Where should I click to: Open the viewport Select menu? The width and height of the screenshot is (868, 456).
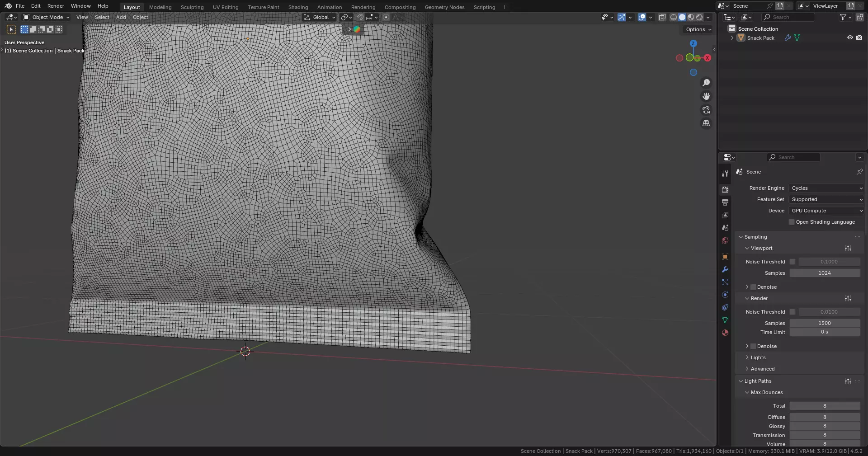(102, 17)
